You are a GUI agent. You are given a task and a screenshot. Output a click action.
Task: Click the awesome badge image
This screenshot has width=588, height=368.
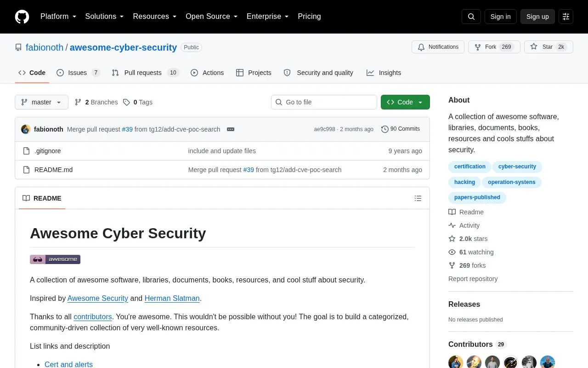[x=55, y=259]
